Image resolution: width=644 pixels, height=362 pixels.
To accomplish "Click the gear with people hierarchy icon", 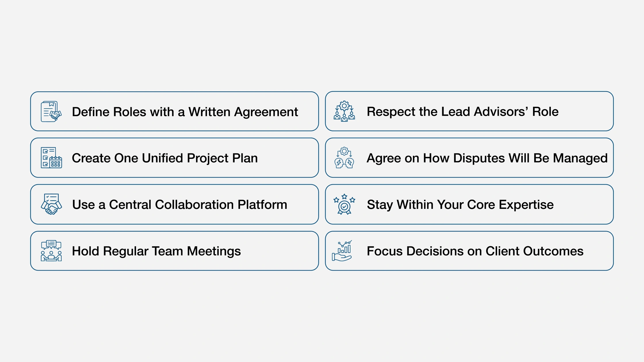I will pyautogui.click(x=344, y=111).
